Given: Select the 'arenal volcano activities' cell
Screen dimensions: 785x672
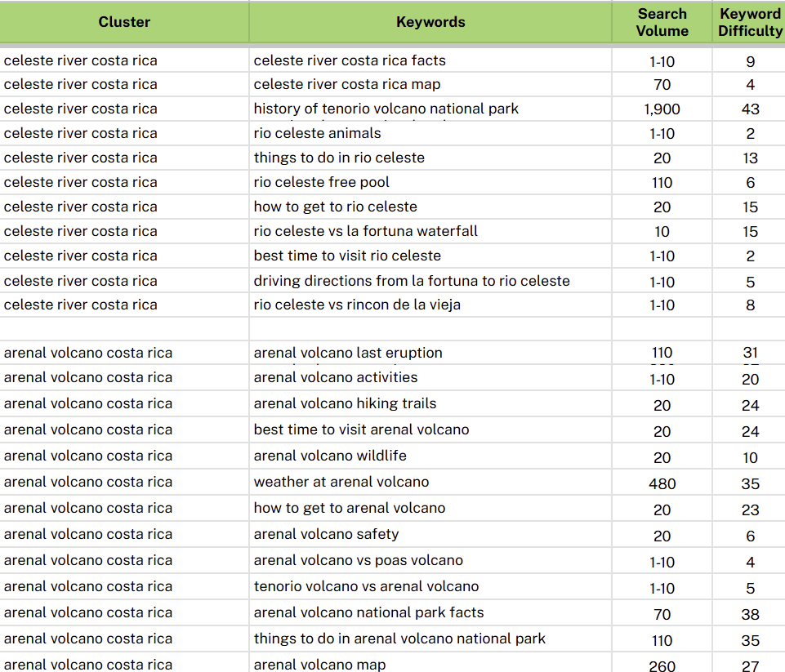Looking at the screenshot, I should click(430, 378).
